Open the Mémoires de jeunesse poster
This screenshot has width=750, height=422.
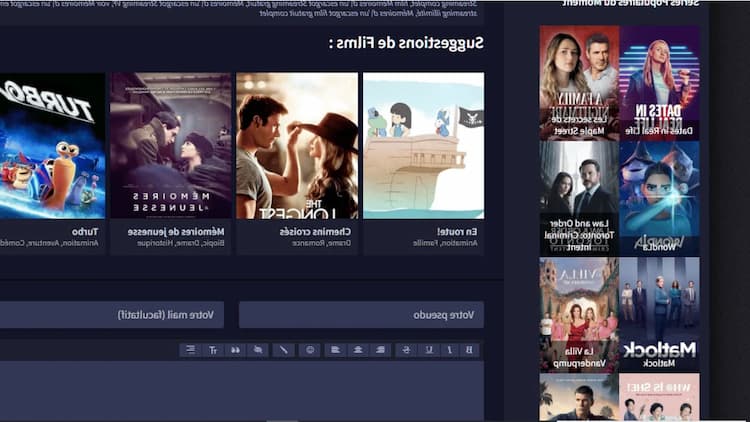[x=171, y=146]
